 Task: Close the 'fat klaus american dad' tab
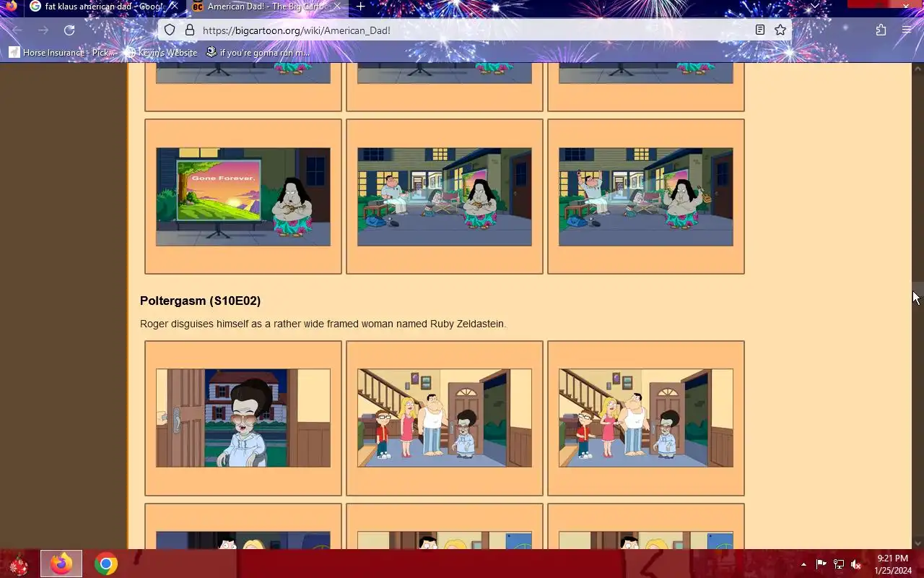[x=173, y=7]
